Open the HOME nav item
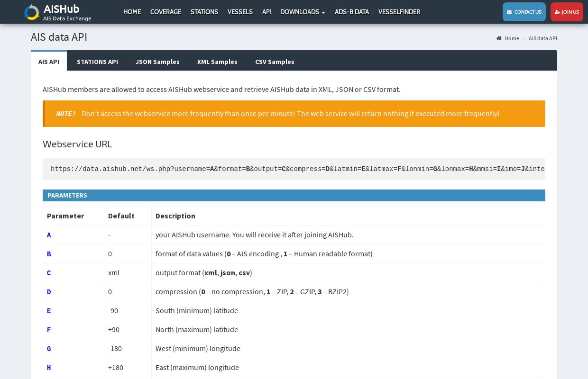 click(x=132, y=12)
